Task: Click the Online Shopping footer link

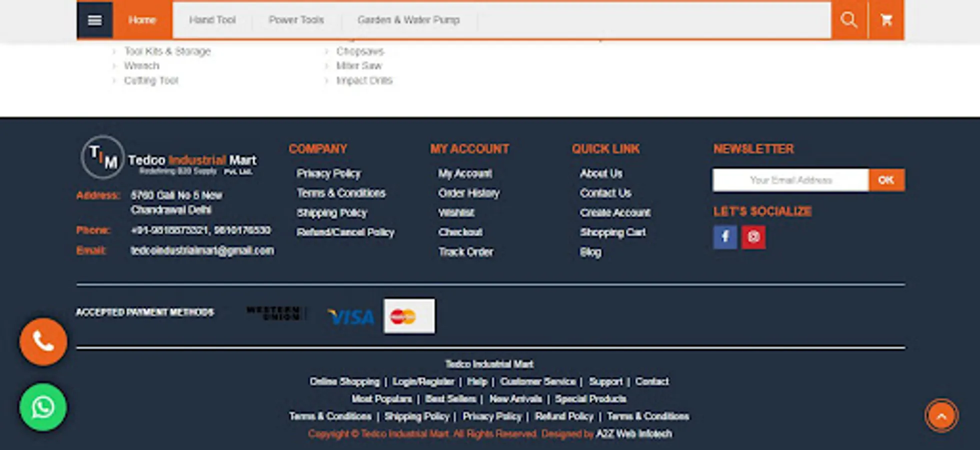Action: 345,381
